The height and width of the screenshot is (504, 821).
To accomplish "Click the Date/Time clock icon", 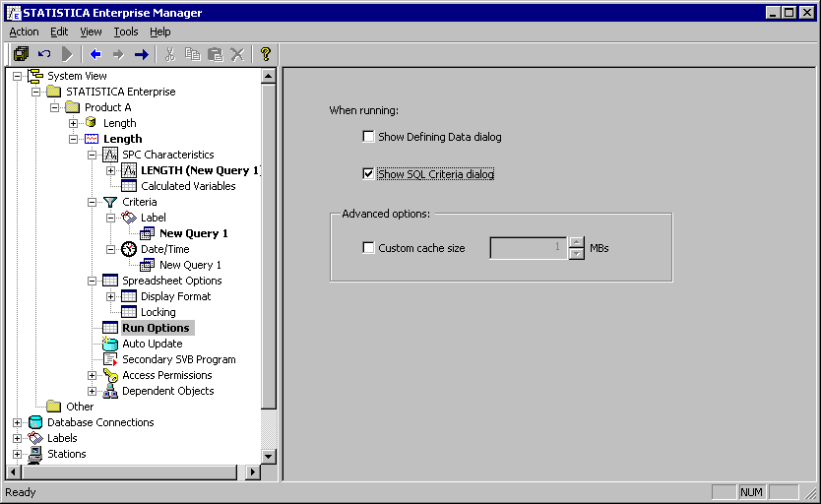I will pyautogui.click(x=129, y=249).
